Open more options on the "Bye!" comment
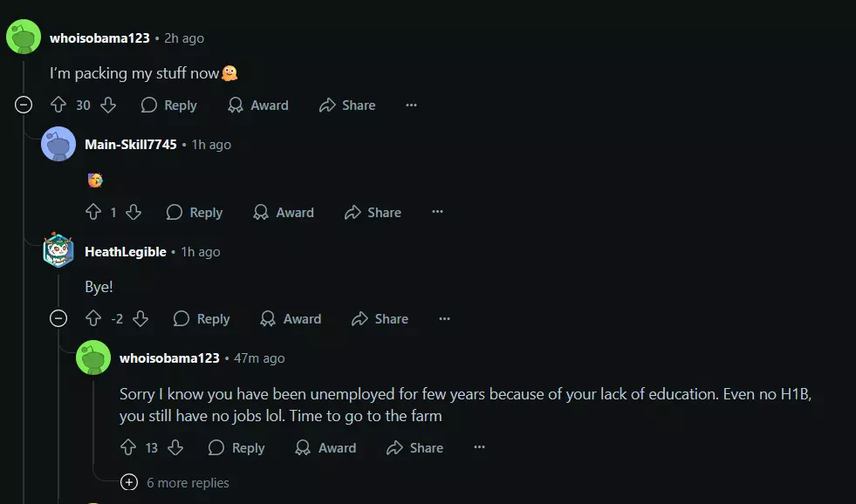This screenshot has height=504, width=856. tap(444, 319)
